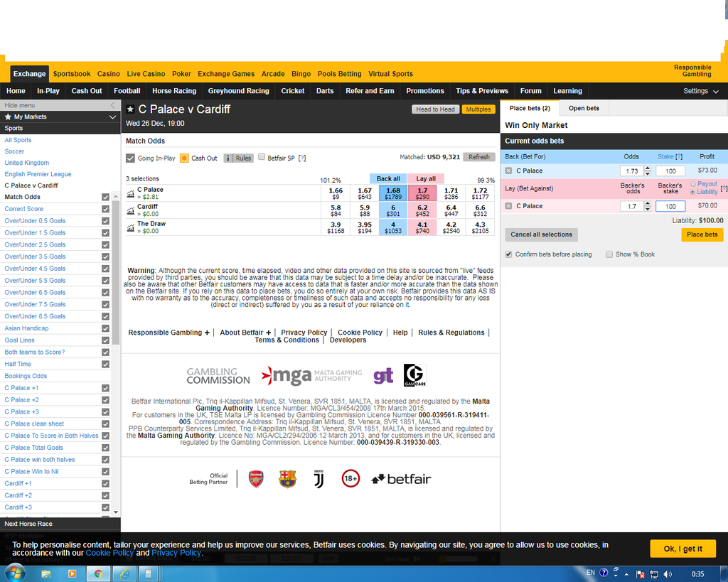The image size is (728, 582).
Task: Click the 18+ age restriction badge
Action: [350, 478]
